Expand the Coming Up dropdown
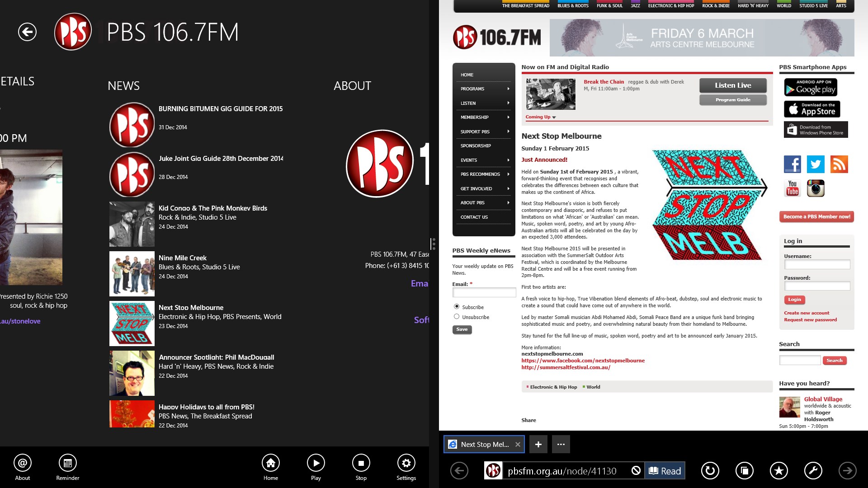 [x=541, y=117]
